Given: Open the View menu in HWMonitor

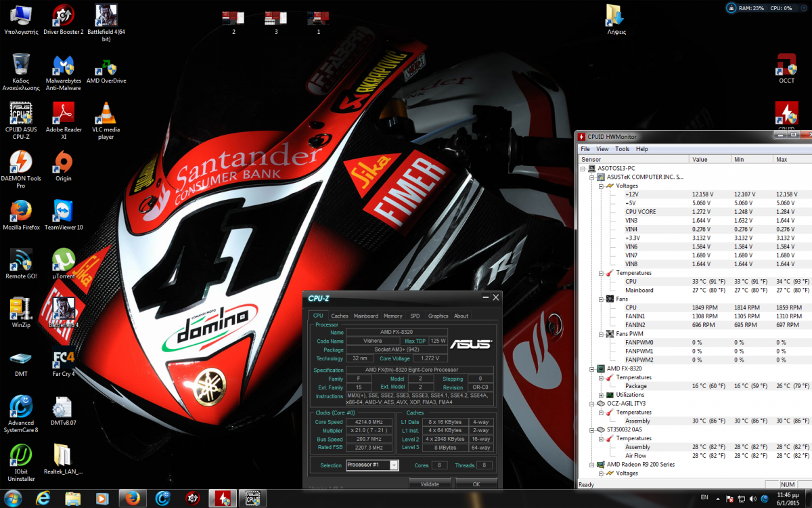Looking at the screenshot, I should [x=602, y=149].
